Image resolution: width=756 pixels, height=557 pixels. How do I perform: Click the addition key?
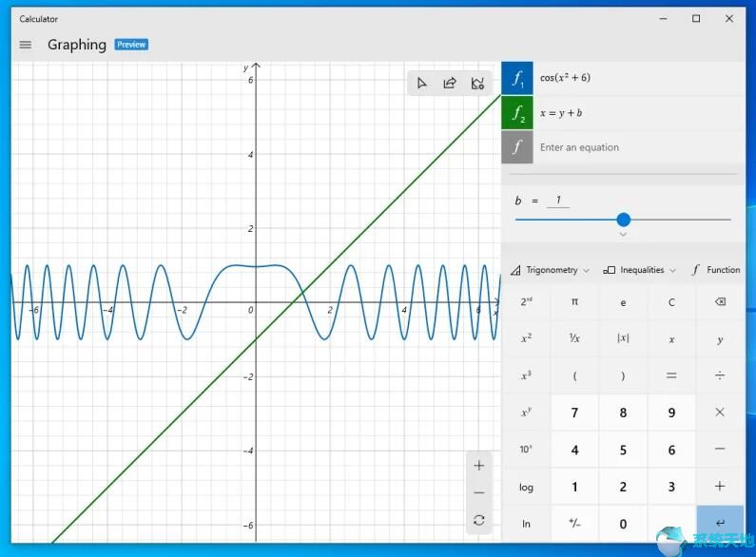click(720, 487)
